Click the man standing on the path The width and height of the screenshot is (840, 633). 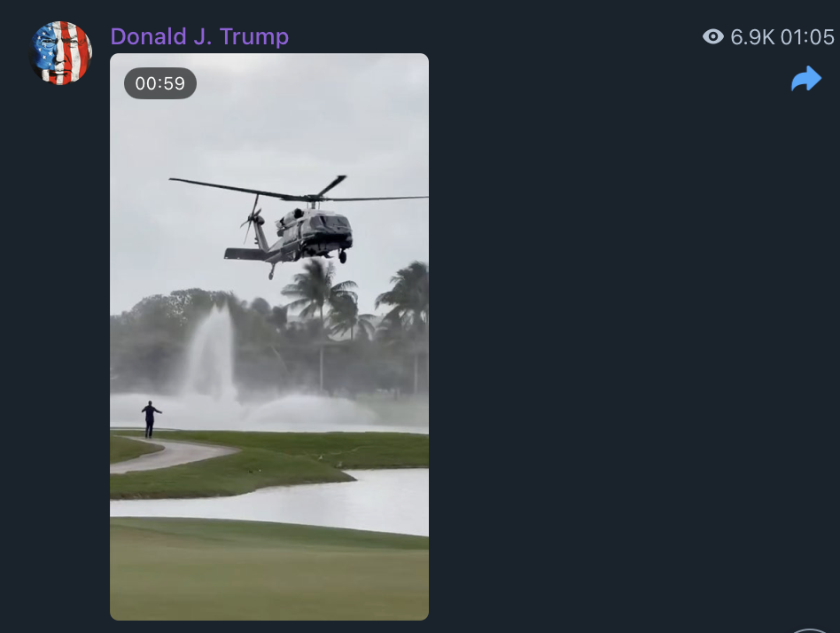(150, 419)
